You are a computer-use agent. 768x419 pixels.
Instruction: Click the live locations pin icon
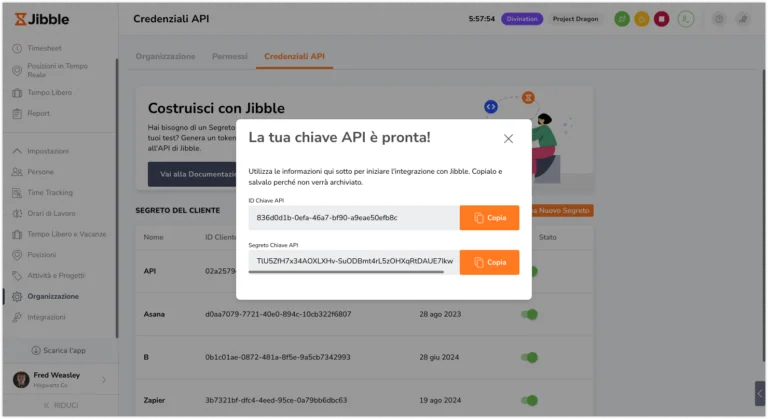(17, 70)
